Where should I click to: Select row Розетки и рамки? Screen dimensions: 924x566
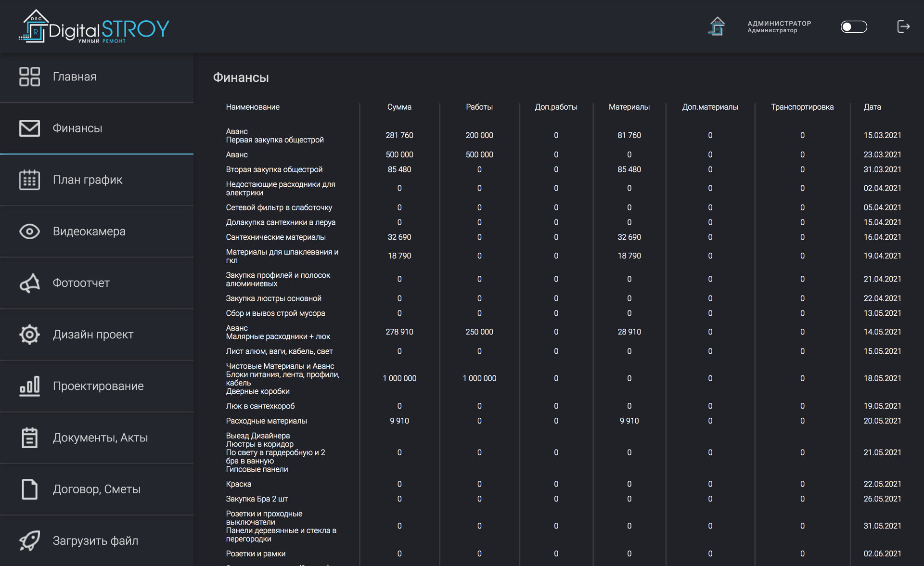tap(564, 554)
